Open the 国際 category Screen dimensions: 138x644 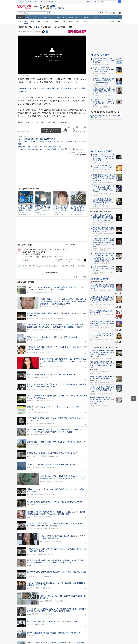coord(32,21)
